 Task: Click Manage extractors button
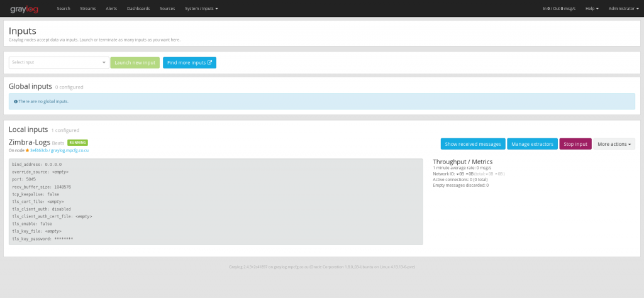tap(532, 144)
